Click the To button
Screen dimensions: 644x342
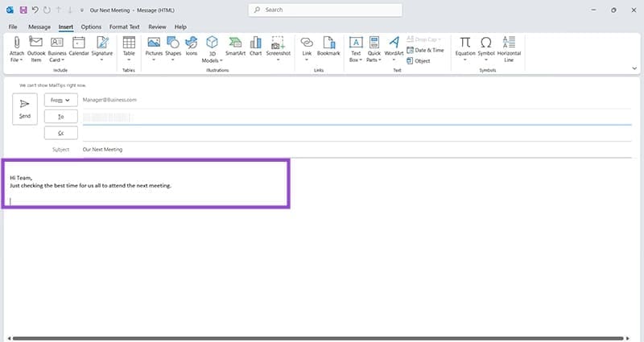coord(61,117)
